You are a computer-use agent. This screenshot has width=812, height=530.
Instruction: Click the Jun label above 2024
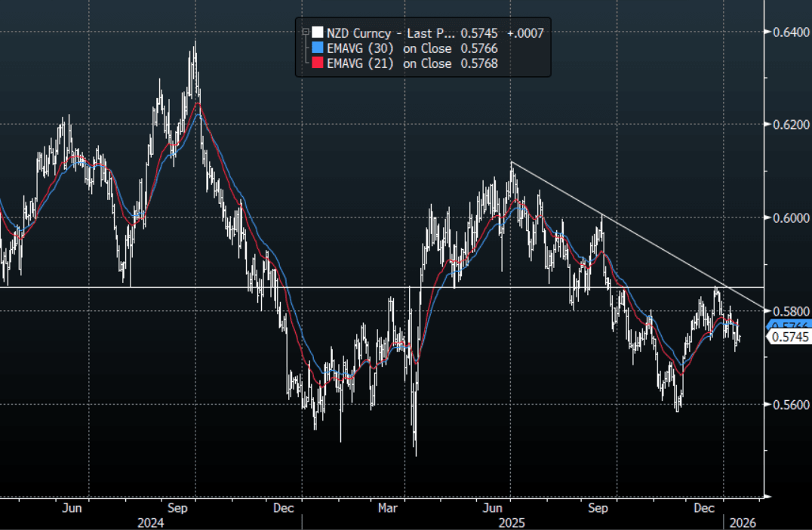[72, 507]
